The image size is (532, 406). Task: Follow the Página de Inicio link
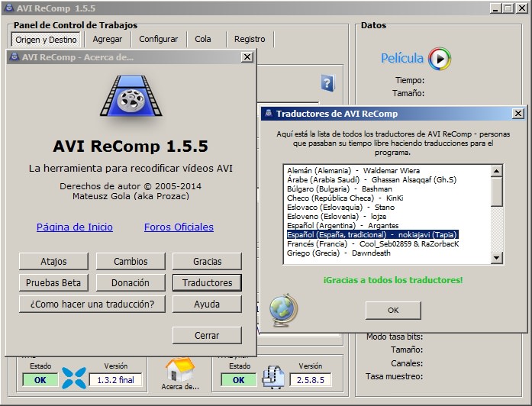75,227
